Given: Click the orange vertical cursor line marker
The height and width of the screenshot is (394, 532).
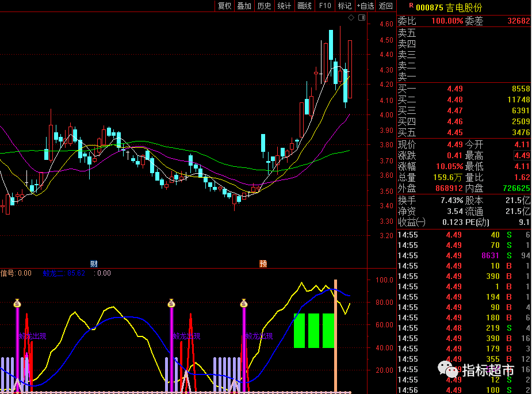Looking at the screenshot, I should [x=335, y=336].
